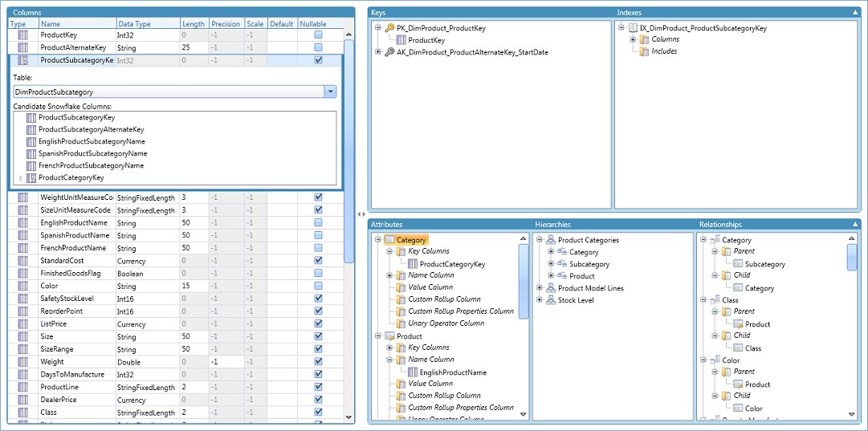Sort by the Data Type column header
Viewport: 868px width, 431px height.
tap(148, 24)
